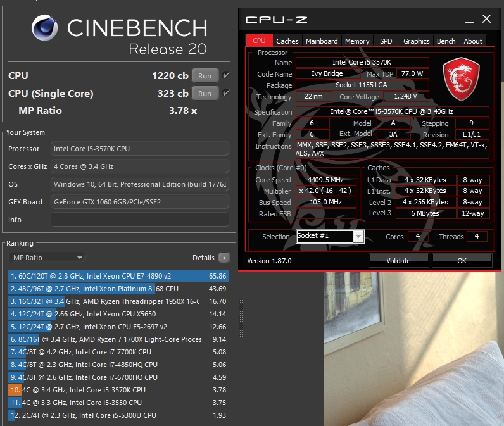Viewport: 504px width, 426px height.
Task: Click the Rated FSB empty field
Action: [325, 214]
